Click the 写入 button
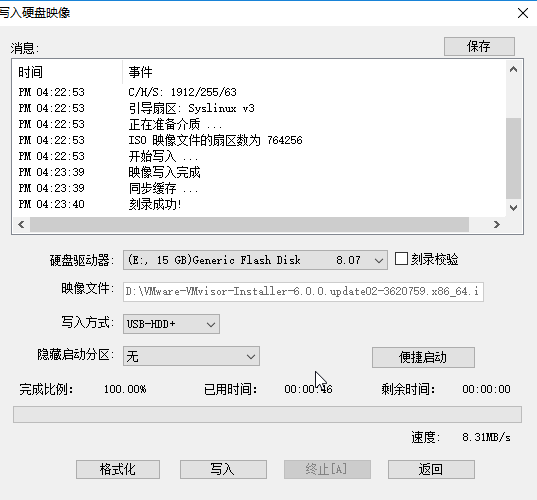This screenshot has width=537, height=500. coord(223,469)
